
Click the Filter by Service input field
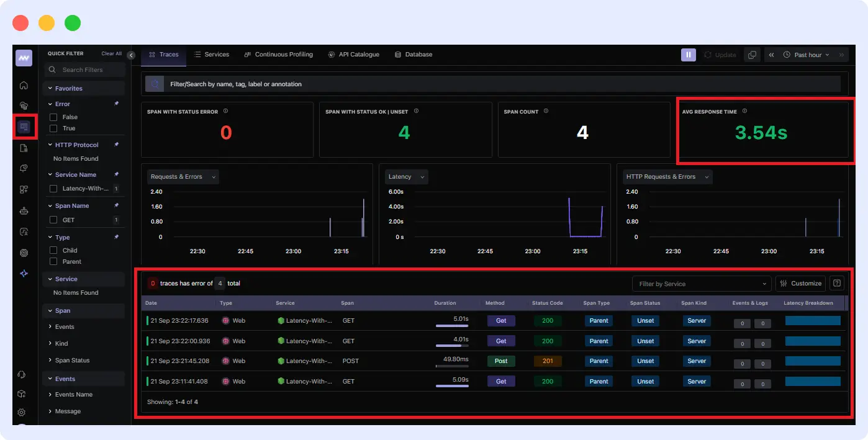point(700,284)
